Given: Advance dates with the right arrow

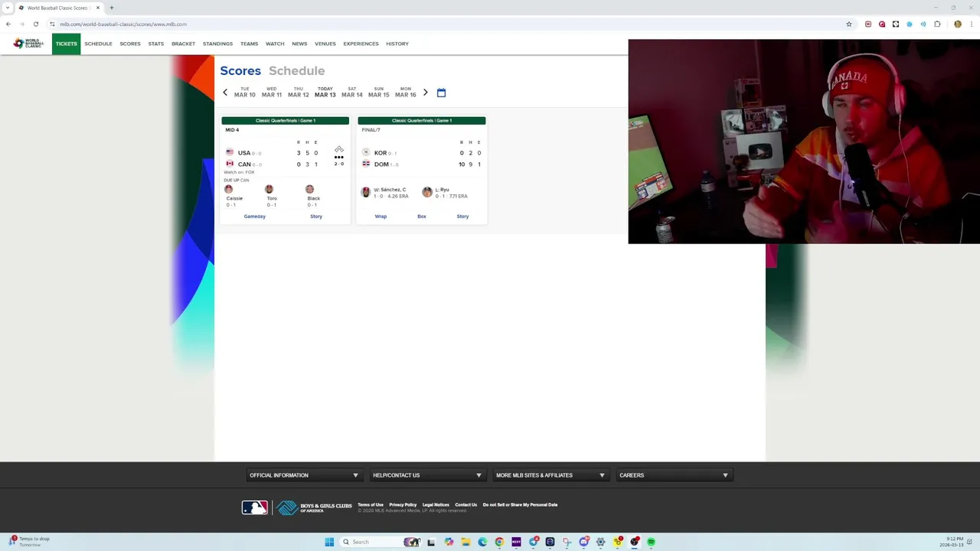Looking at the screenshot, I should pyautogui.click(x=426, y=93).
